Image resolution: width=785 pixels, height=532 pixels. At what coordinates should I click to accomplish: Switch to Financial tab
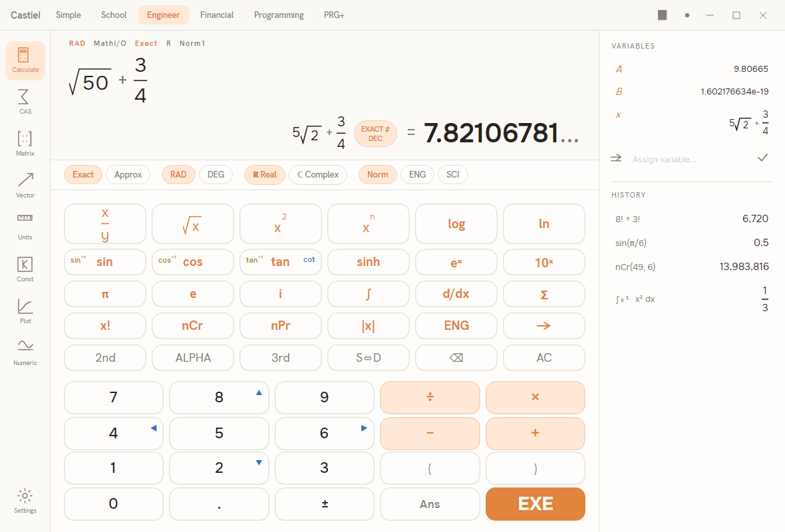pyautogui.click(x=217, y=15)
